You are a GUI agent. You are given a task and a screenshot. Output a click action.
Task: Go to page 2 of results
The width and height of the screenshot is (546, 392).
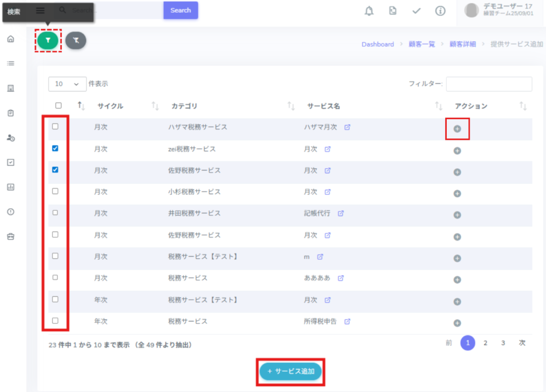(485, 344)
